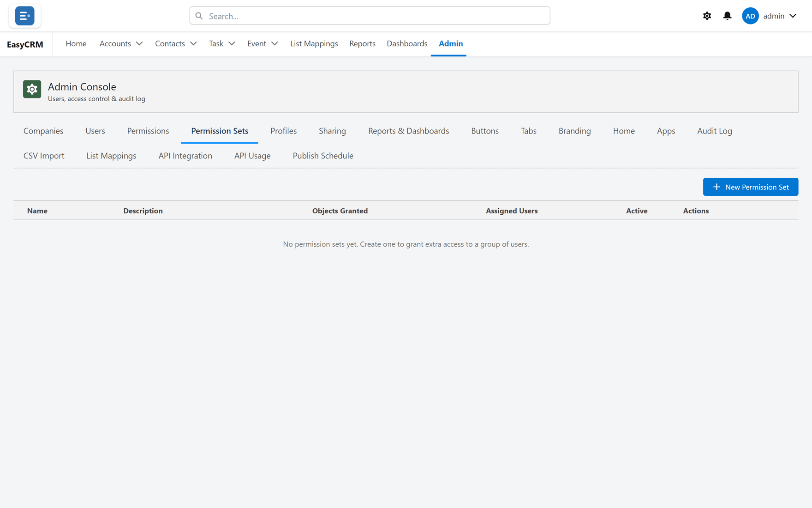Open the API Integration tab
This screenshot has width=812, height=508.
pyautogui.click(x=185, y=156)
